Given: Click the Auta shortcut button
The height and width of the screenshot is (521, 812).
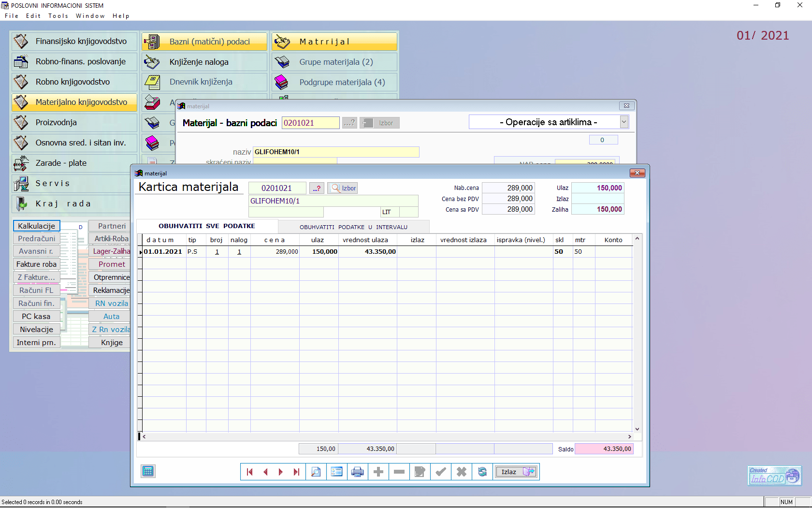Looking at the screenshot, I should pos(110,316).
